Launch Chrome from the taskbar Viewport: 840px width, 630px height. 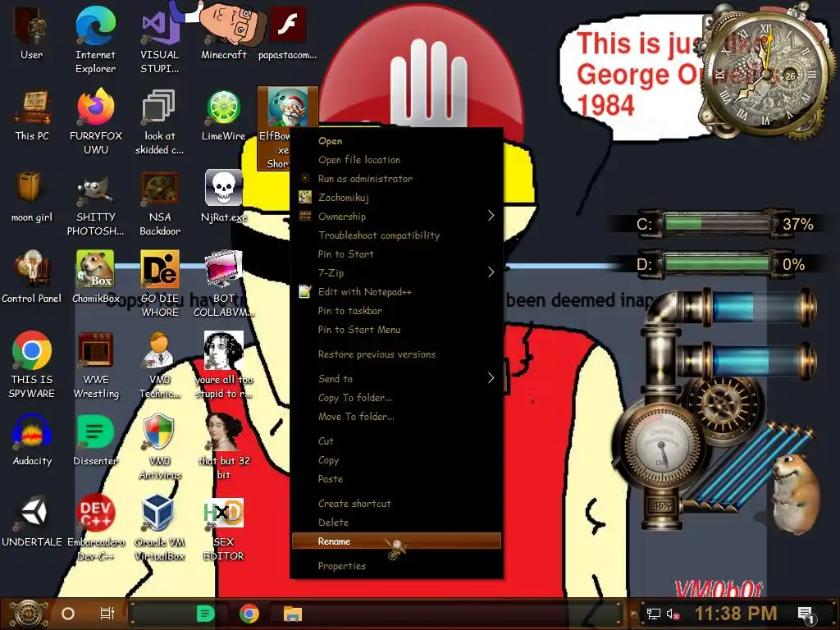pos(249,614)
